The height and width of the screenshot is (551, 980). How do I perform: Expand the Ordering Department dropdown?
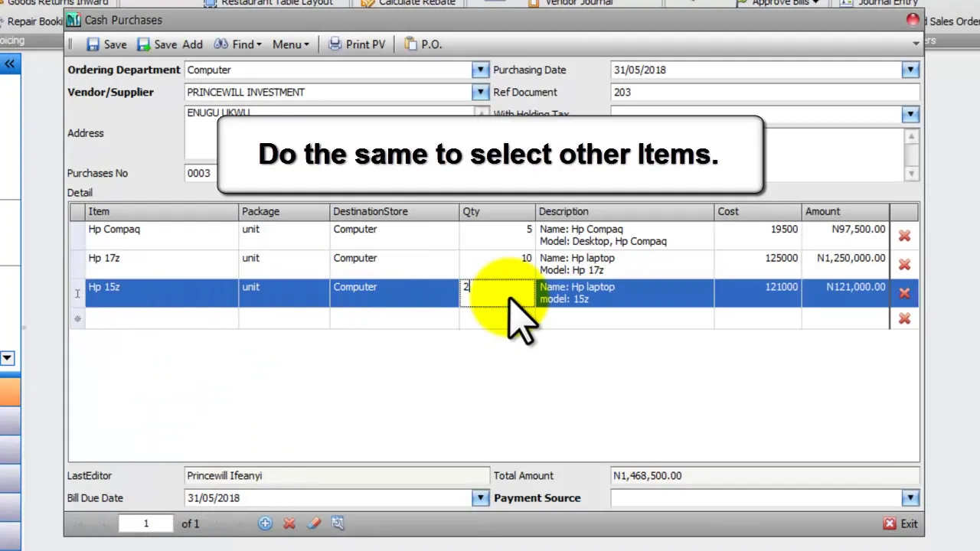point(480,70)
